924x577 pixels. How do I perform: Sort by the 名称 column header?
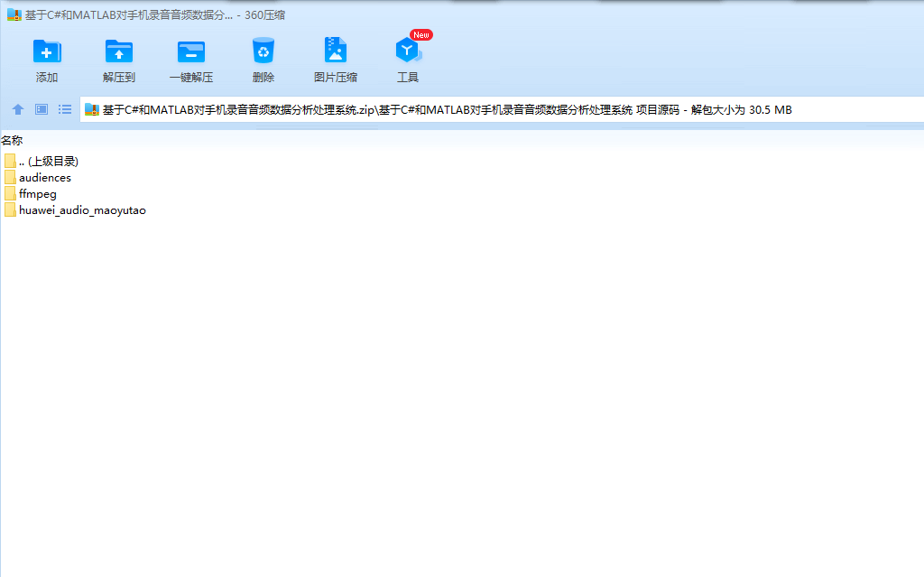(12, 141)
